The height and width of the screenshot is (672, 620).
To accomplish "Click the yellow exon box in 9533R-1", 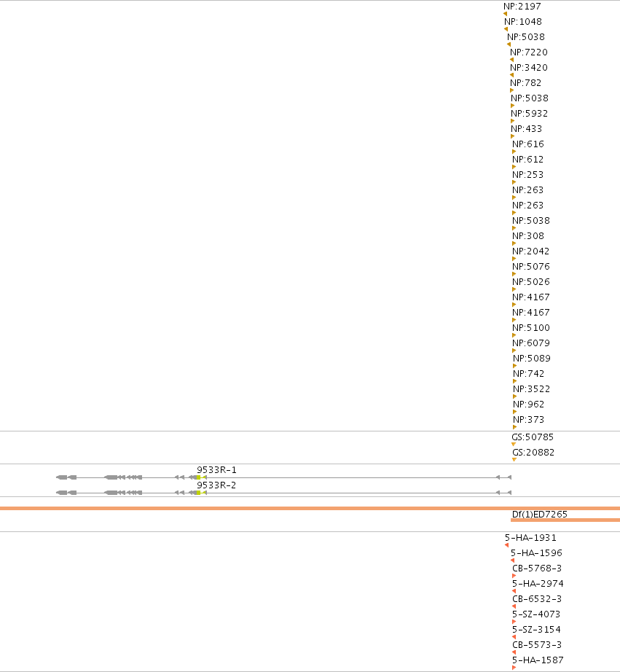I will coord(198,477).
